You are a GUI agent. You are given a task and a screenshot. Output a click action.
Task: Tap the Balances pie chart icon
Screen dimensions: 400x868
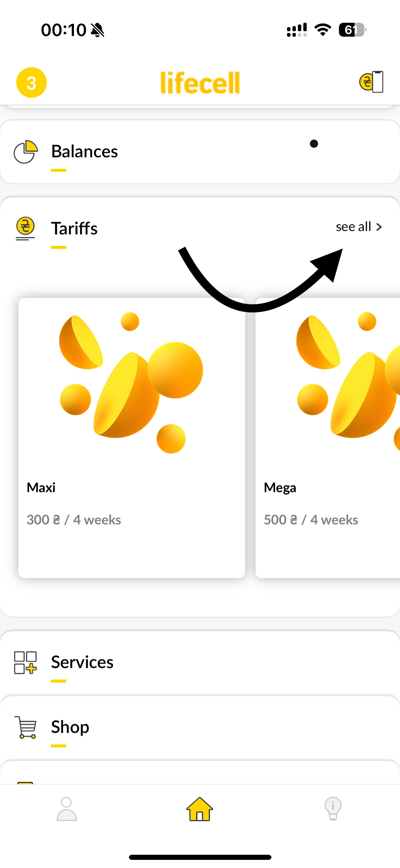pos(25,151)
